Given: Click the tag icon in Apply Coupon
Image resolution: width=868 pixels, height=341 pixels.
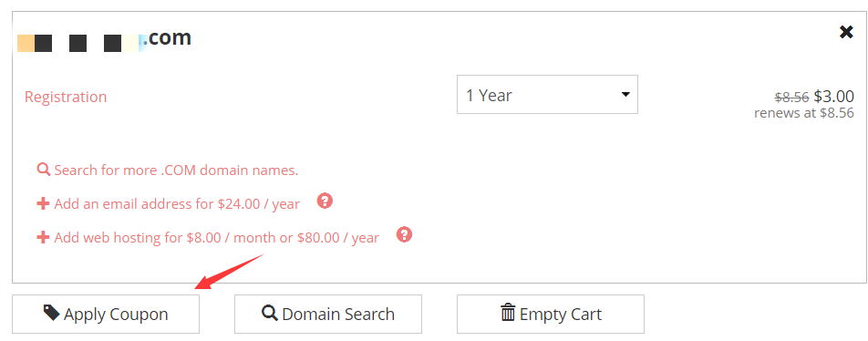Looking at the screenshot, I should click(51, 313).
